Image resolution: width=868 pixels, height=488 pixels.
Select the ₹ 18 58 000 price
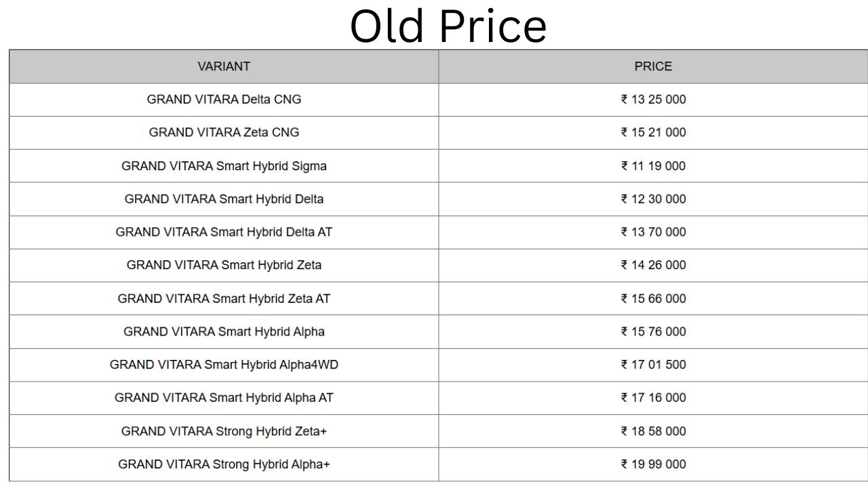(x=653, y=432)
